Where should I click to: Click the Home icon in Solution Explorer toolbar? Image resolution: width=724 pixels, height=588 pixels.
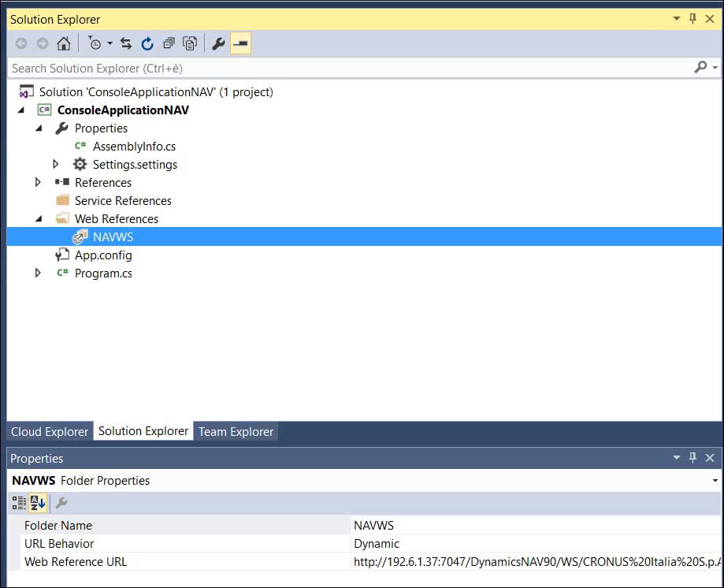point(64,43)
